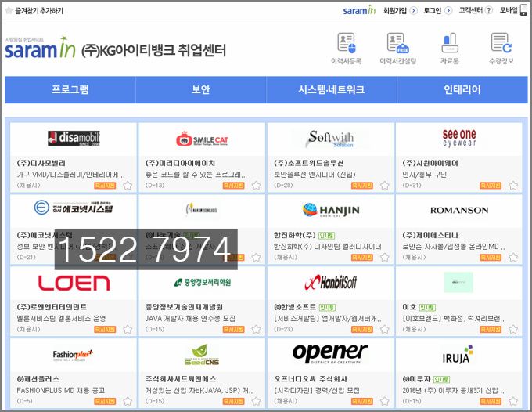Open job title 보안솔루션 엔지니어 (신입)
The height and width of the screenshot is (412, 532).
click(x=315, y=175)
